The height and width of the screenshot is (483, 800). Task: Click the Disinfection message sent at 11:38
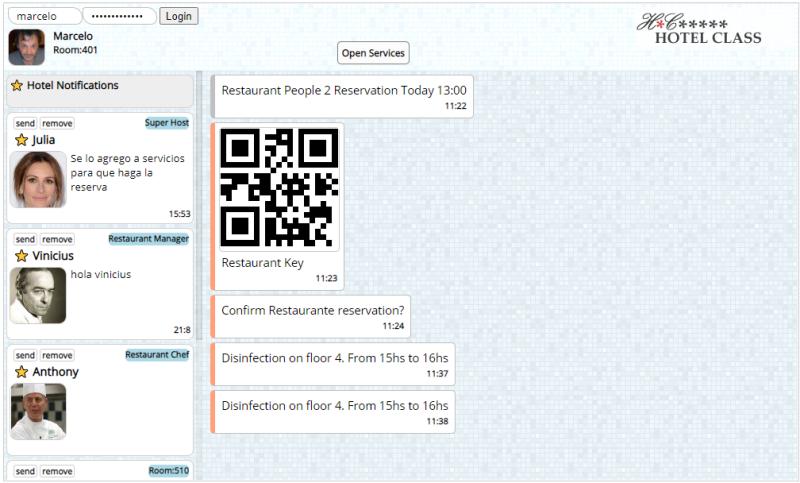pyautogui.click(x=333, y=412)
